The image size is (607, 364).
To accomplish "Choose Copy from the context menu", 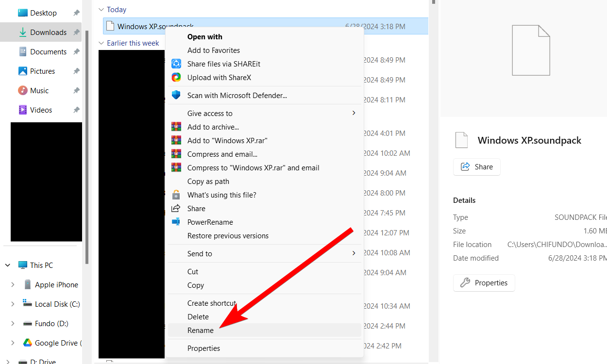I will pyautogui.click(x=265, y=285).
